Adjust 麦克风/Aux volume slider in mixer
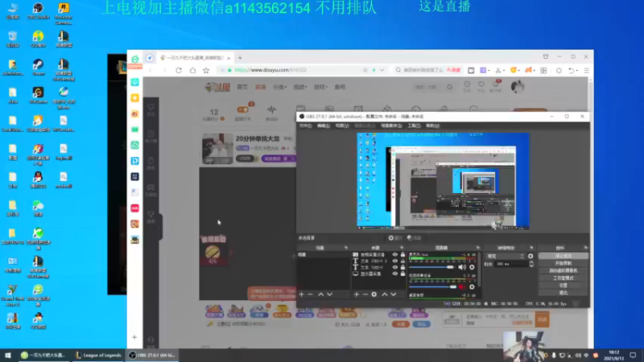 point(432,267)
